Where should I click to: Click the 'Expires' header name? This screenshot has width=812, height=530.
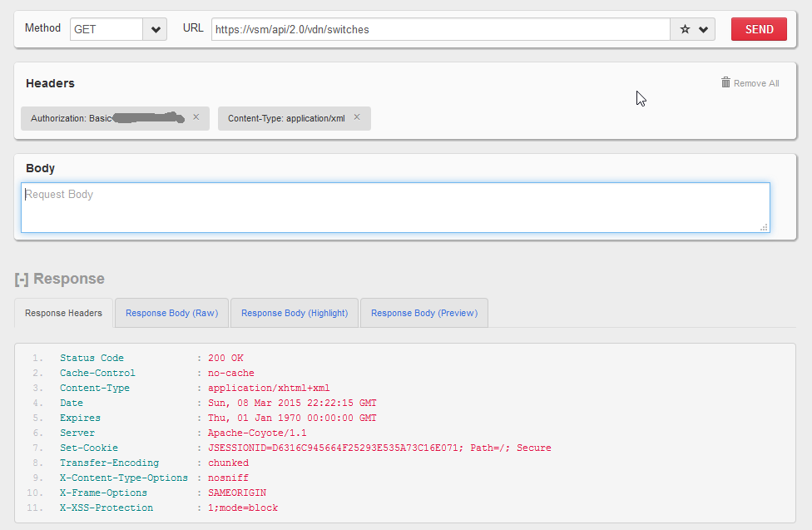click(80, 419)
